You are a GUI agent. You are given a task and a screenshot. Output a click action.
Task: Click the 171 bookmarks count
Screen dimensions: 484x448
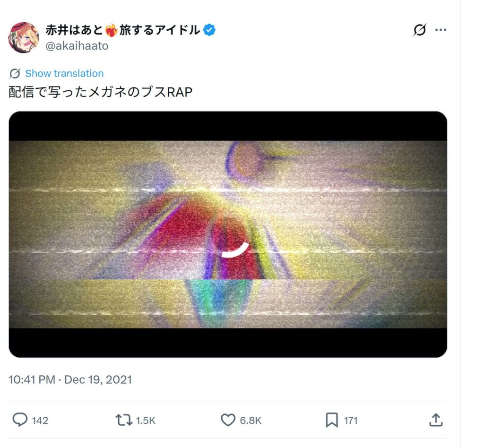click(351, 421)
